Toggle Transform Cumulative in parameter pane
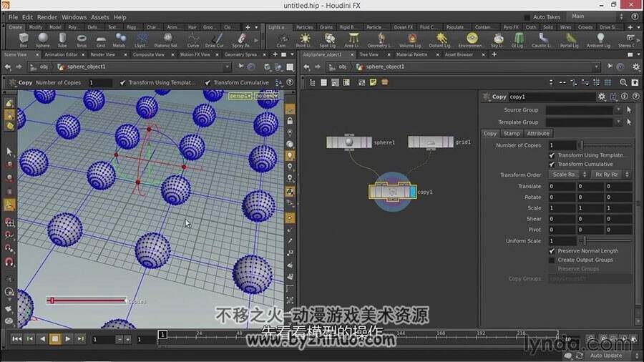This screenshot has height=362, width=644. coord(552,164)
